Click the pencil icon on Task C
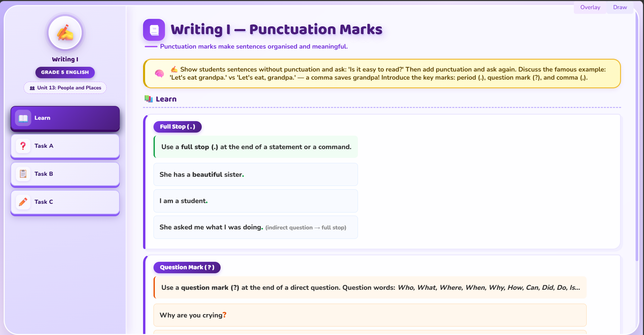The image size is (644, 335). tap(23, 202)
